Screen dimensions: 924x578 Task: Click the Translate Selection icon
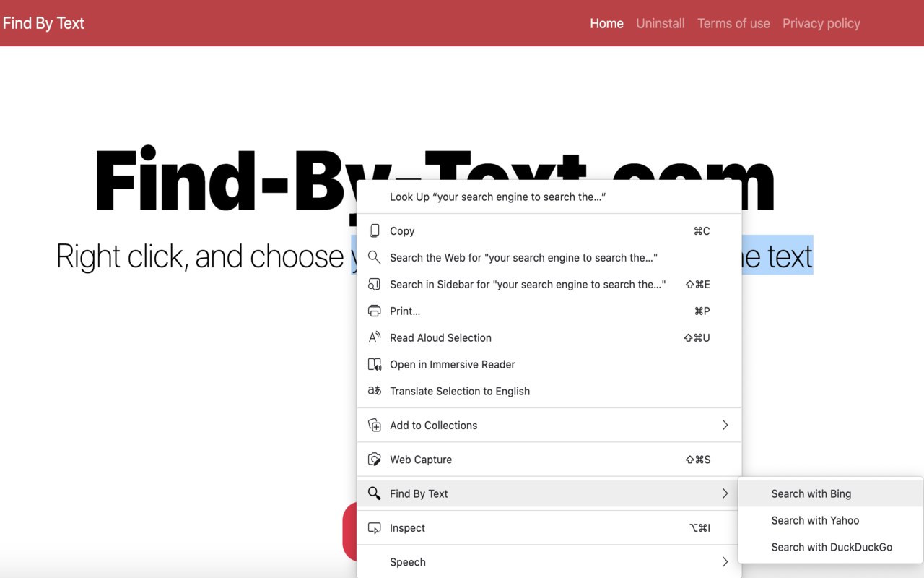[x=374, y=392]
